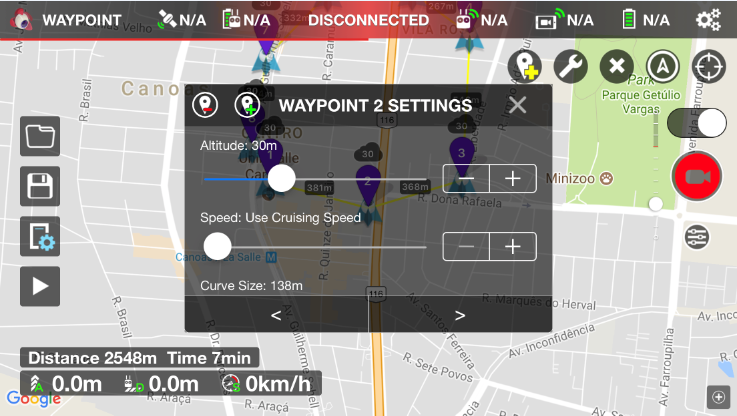Open app settings gears in top bar

point(708,20)
